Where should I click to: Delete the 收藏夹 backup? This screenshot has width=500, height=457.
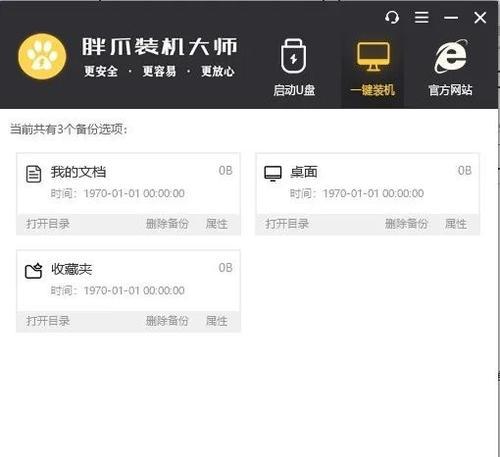pyautogui.click(x=167, y=321)
